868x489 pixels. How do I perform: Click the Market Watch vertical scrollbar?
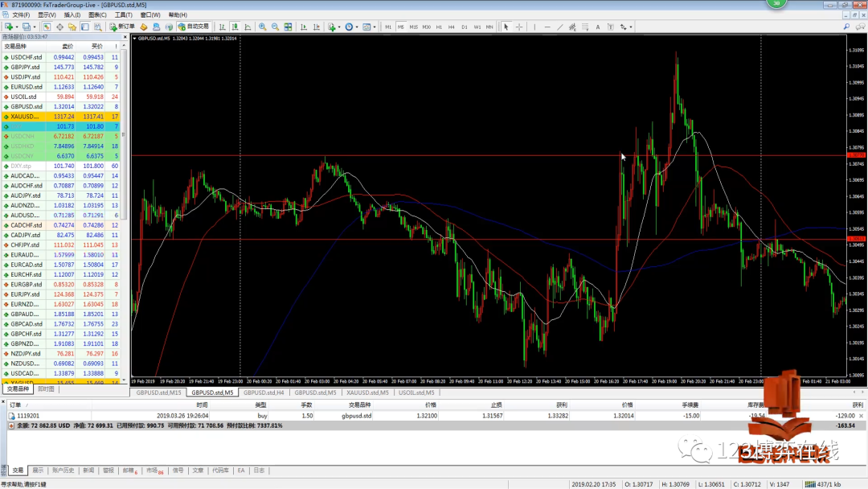pyautogui.click(x=124, y=213)
